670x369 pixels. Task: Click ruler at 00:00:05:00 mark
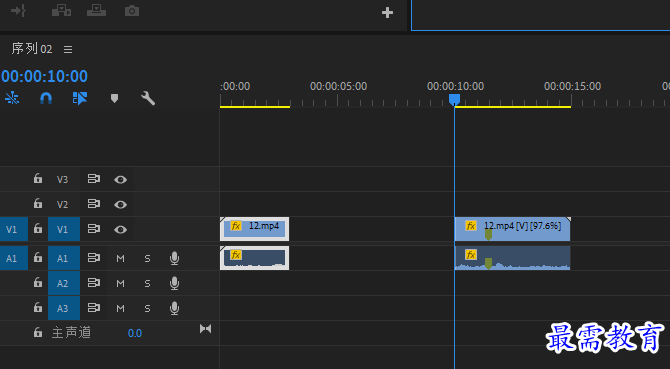pos(338,86)
